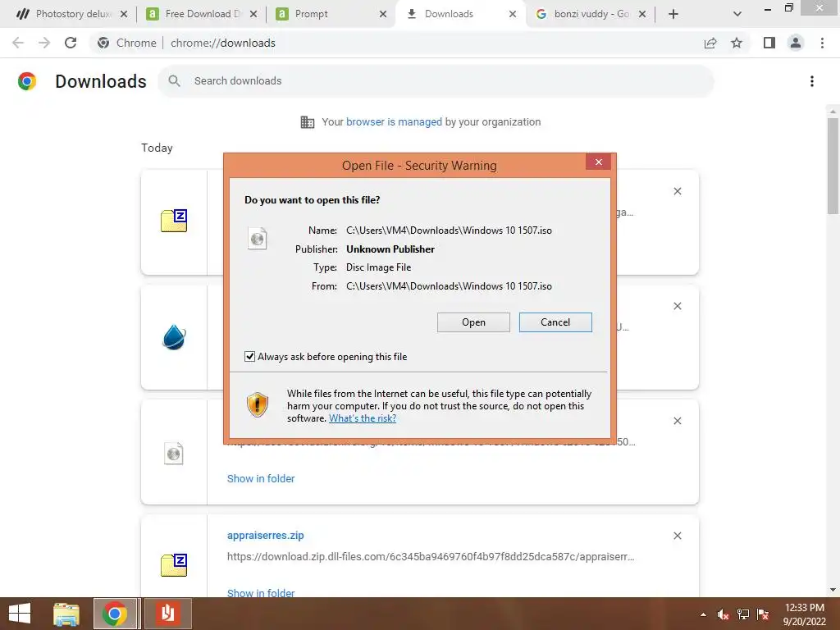
Task: Close the Free Download tab
Action: coord(253,14)
